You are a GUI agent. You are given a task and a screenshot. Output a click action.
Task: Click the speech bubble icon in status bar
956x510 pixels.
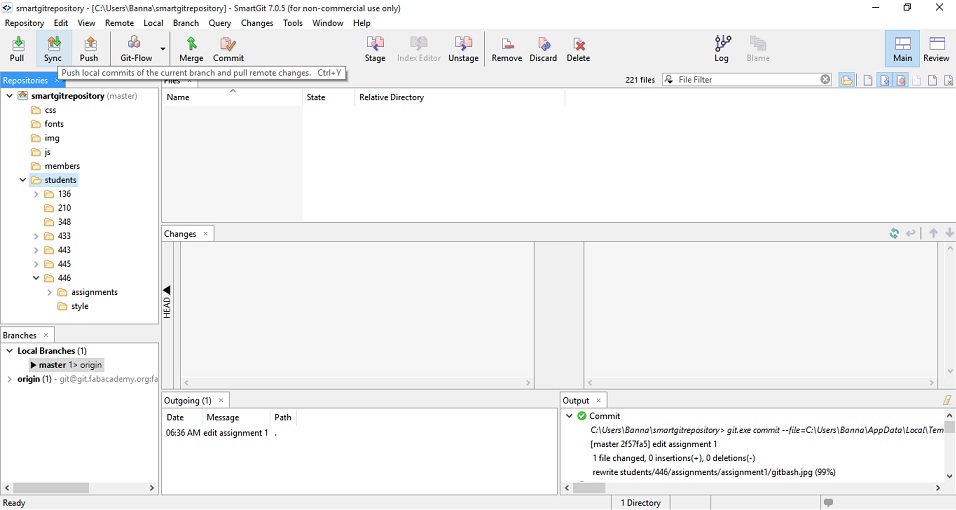828,503
